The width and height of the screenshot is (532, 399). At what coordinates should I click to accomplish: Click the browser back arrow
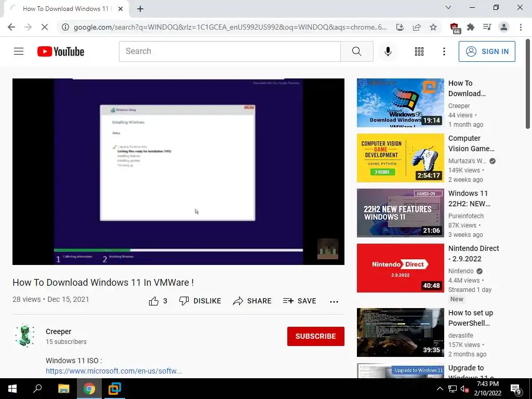pos(11,27)
